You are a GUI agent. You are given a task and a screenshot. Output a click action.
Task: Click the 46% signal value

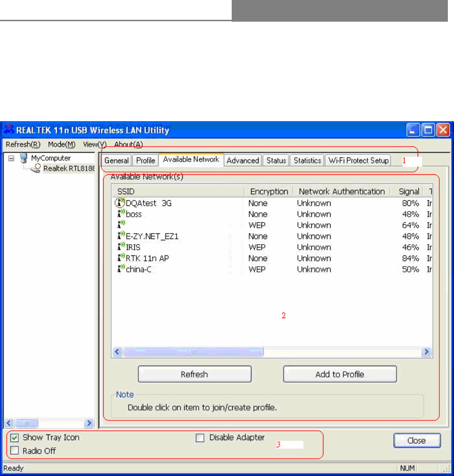click(410, 247)
